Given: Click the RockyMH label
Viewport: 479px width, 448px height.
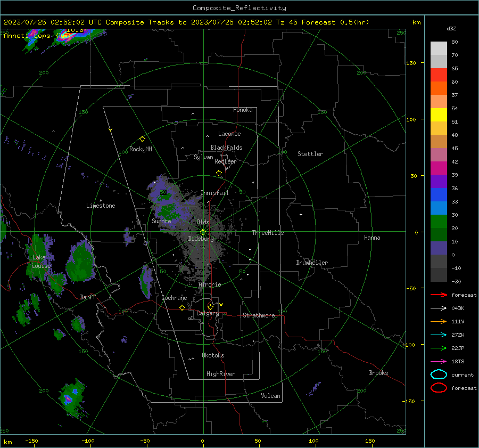Looking at the screenshot, I should [x=141, y=149].
